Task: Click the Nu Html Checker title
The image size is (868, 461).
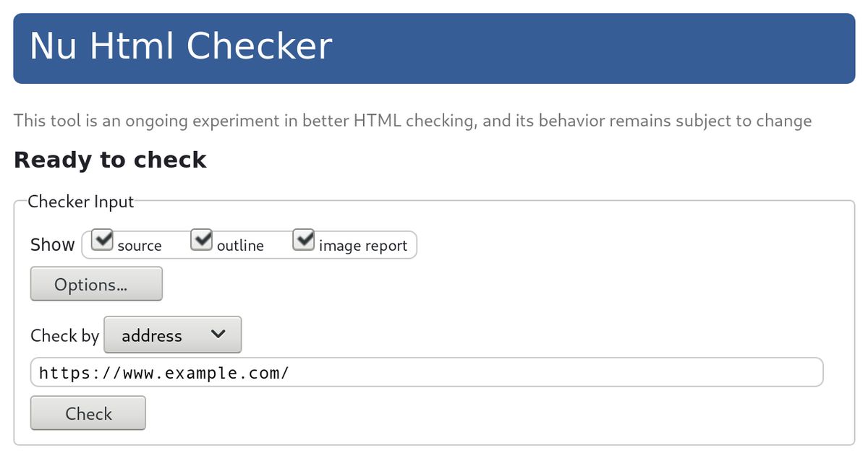Action: tap(181, 46)
